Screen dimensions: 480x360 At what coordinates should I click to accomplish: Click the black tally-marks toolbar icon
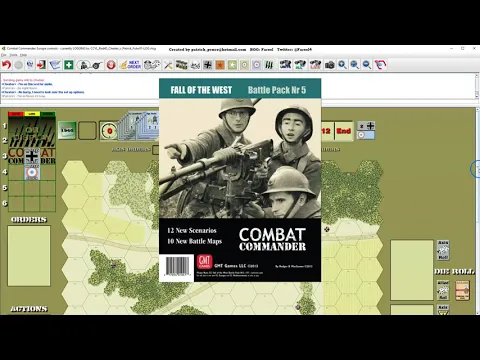point(269,65)
